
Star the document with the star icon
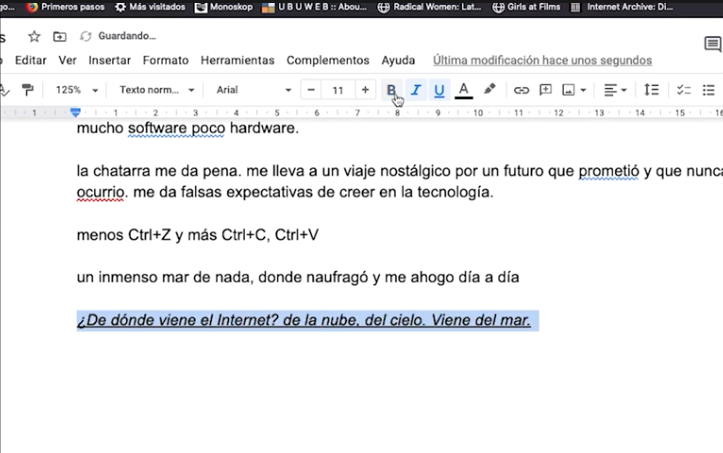34,36
